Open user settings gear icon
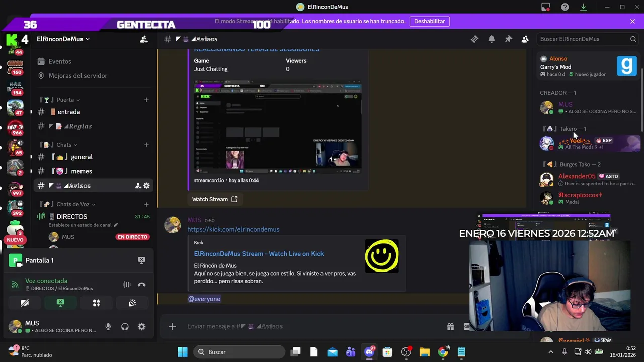This screenshot has width=644, height=362. (x=141, y=327)
